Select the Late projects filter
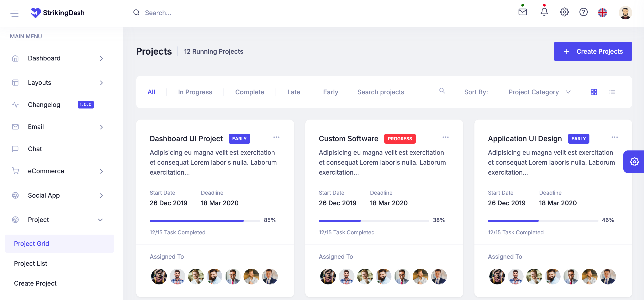This screenshot has height=300, width=644. tap(294, 92)
